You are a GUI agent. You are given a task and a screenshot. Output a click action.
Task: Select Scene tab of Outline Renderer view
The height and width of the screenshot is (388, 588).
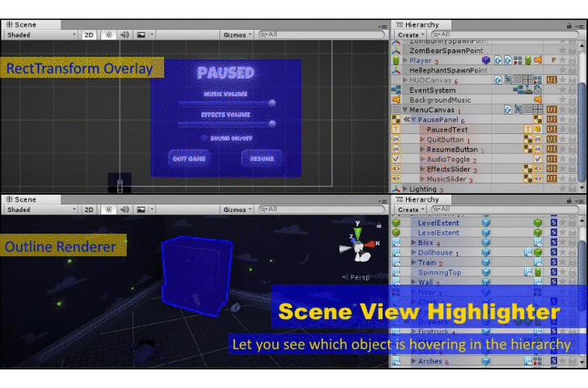[x=31, y=200]
